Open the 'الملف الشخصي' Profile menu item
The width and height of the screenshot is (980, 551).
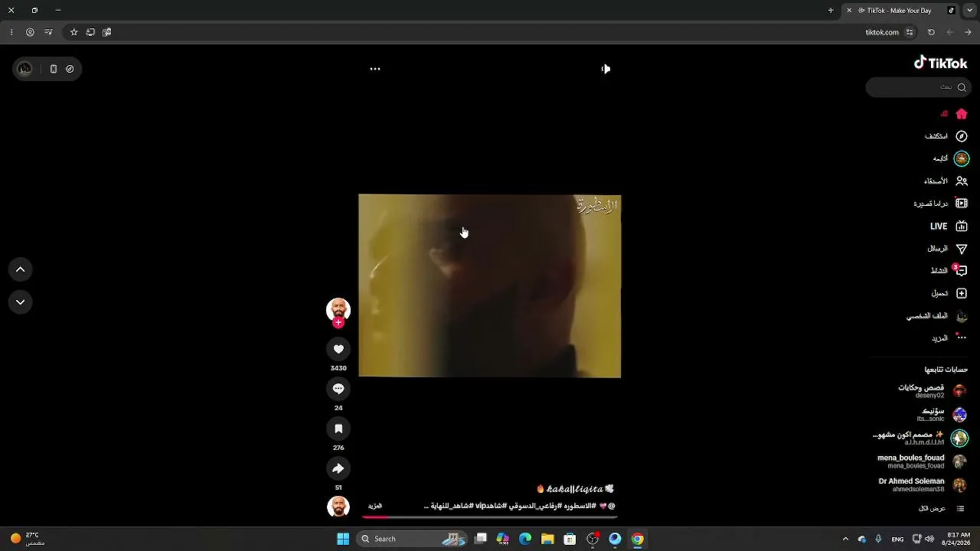[927, 316]
